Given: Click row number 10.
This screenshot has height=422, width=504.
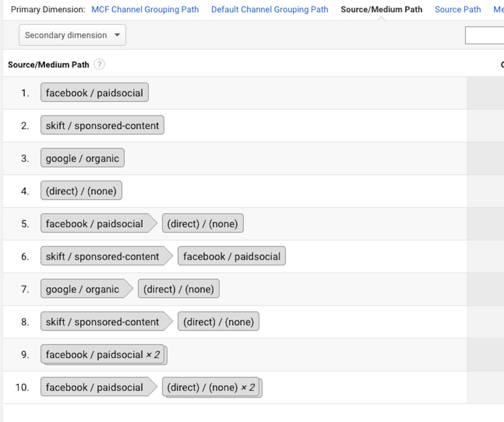Looking at the screenshot, I should 22,387.
